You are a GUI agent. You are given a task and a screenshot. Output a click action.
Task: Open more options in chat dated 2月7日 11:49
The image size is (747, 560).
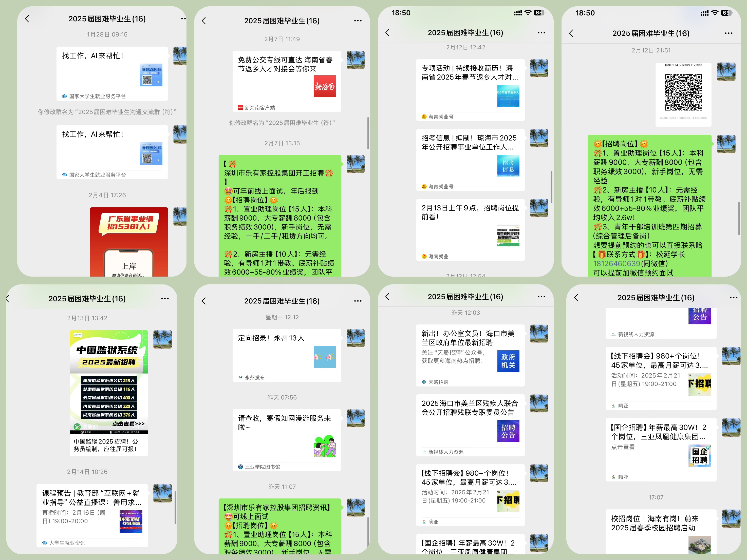coord(358,21)
